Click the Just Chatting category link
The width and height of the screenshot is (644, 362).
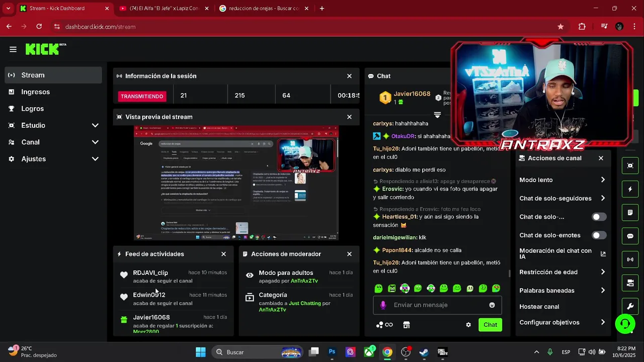pyautogui.click(x=305, y=304)
